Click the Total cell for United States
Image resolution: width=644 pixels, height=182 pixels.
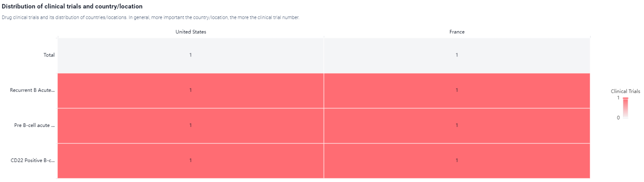pos(190,55)
